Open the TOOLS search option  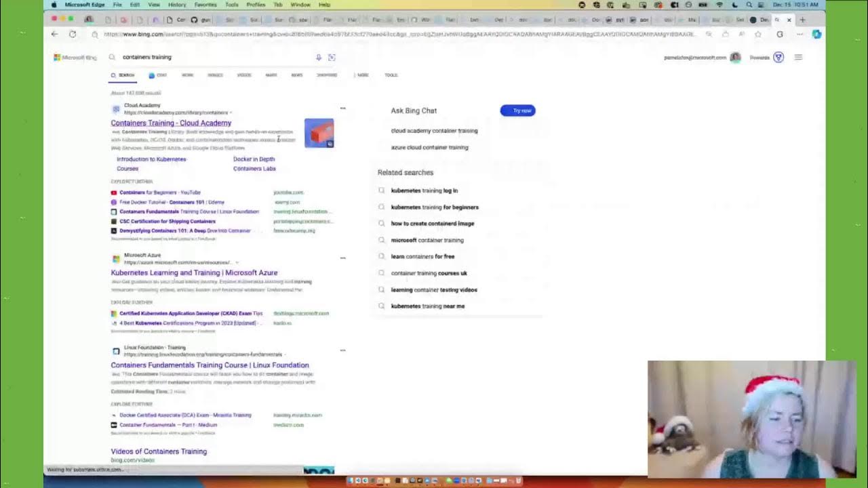click(391, 75)
